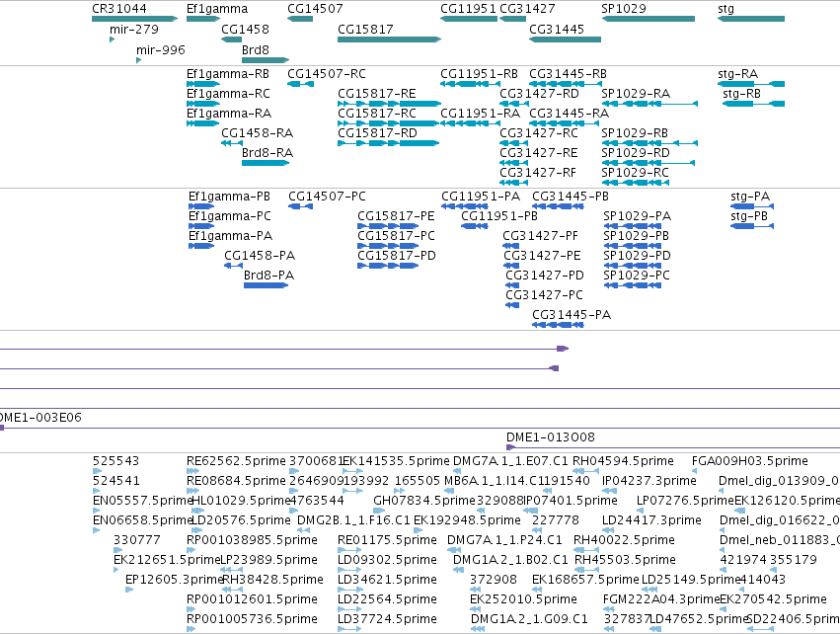Select the mir-279 gene label

click(x=134, y=29)
